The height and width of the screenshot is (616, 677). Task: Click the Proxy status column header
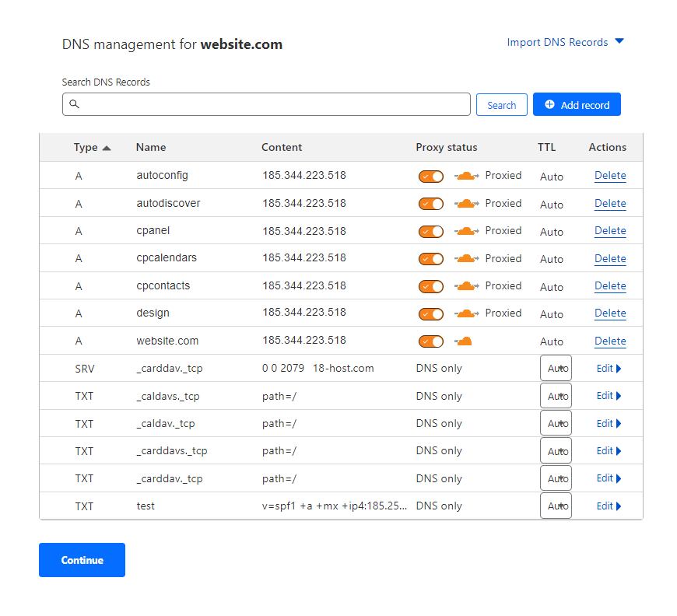tap(447, 147)
